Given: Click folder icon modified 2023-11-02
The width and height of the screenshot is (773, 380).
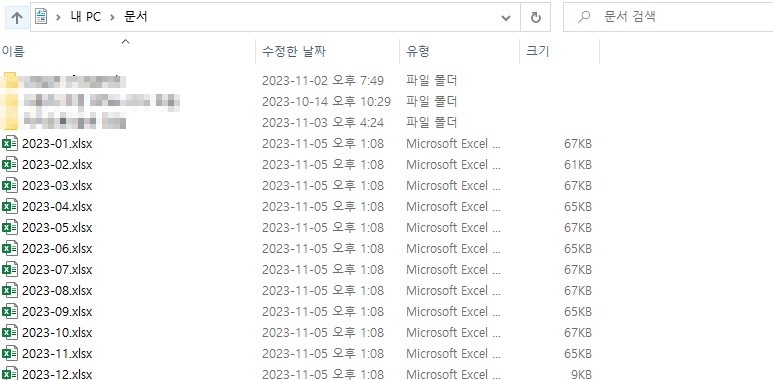Looking at the screenshot, I should click(x=10, y=80).
